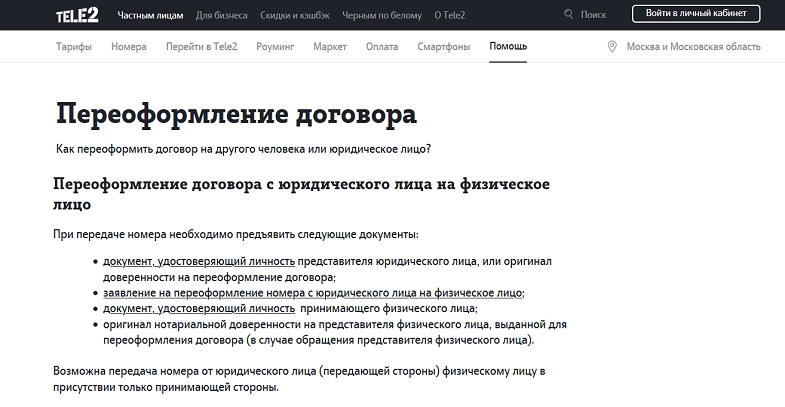Screen dimensions: 785x407
Task: Open заявление на переоформление номера link
Action: point(313,293)
